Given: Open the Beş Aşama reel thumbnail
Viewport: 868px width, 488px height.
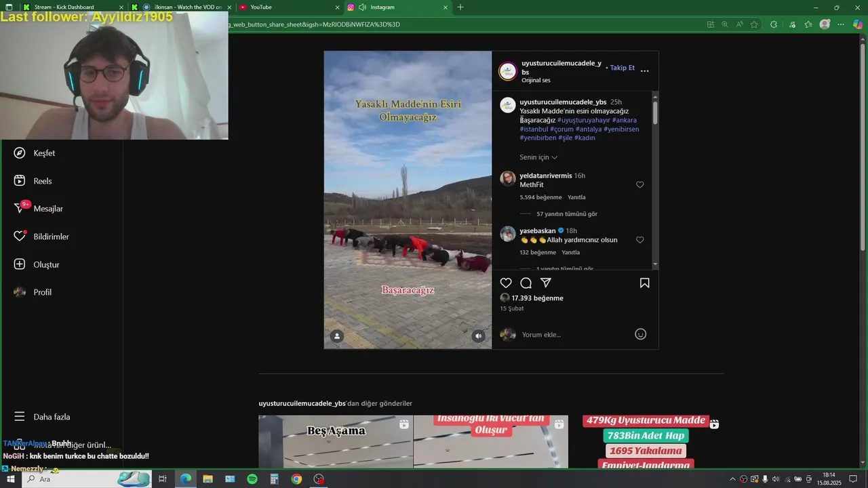Looking at the screenshot, I should [x=336, y=441].
